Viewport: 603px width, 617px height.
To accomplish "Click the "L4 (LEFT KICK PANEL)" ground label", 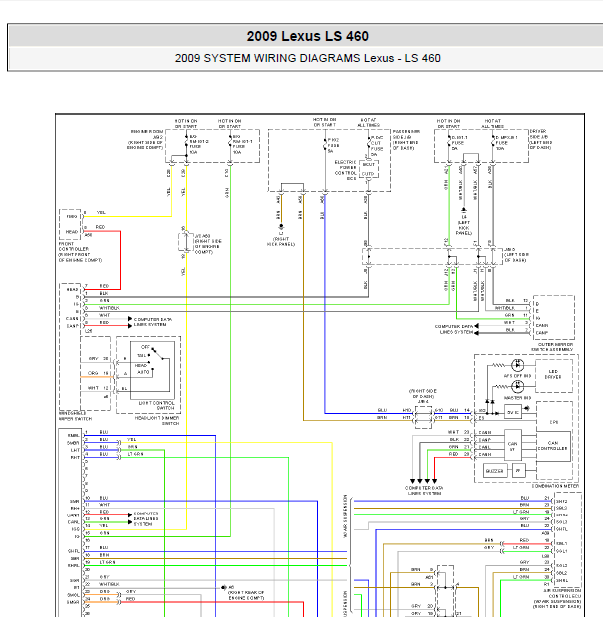I will [464, 225].
